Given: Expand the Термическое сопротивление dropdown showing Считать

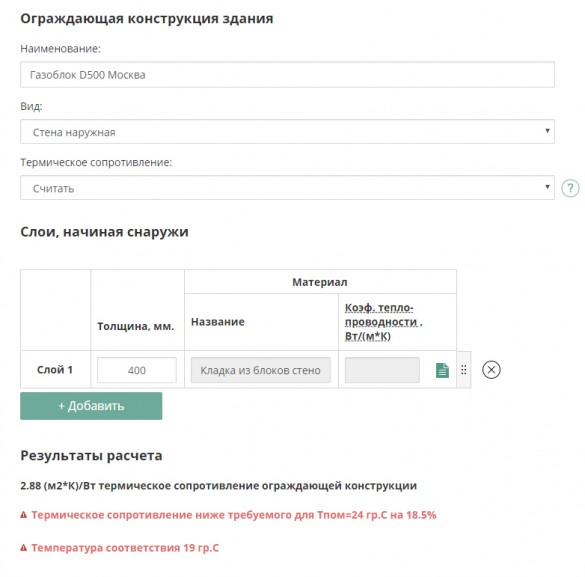Looking at the screenshot, I should [287, 188].
